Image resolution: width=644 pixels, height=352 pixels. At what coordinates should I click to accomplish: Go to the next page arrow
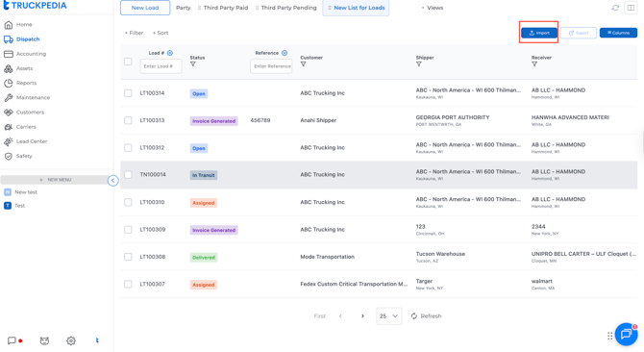362,316
